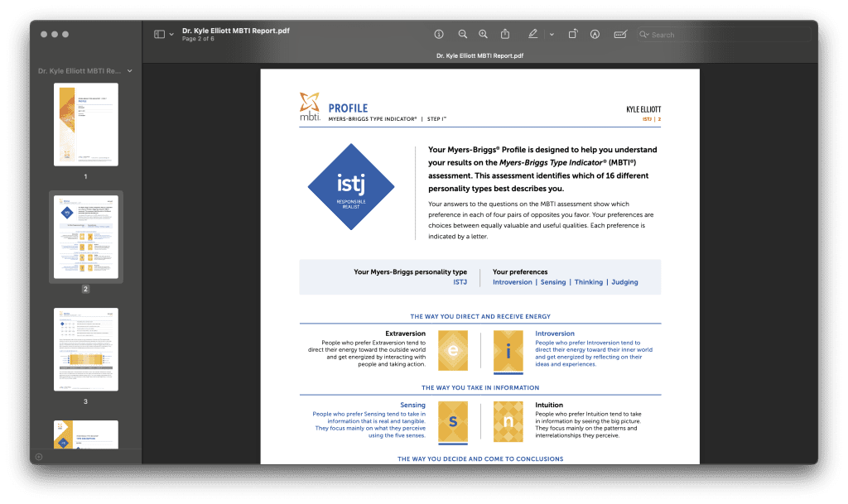Click the Rotate page icon
Screen dimensions: 848x504
click(573, 34)
